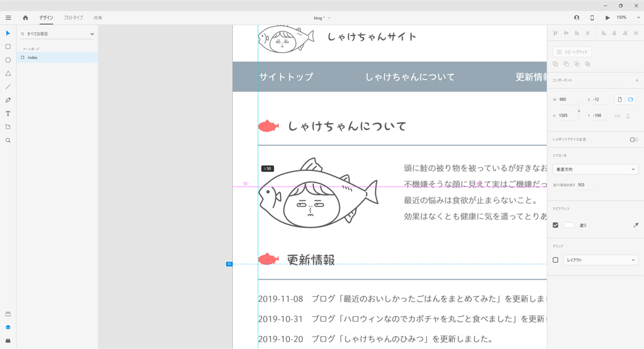Open the 150% zoom level dropdown
This screenshot has width=644, height=349.
click(x=628, y=18)
